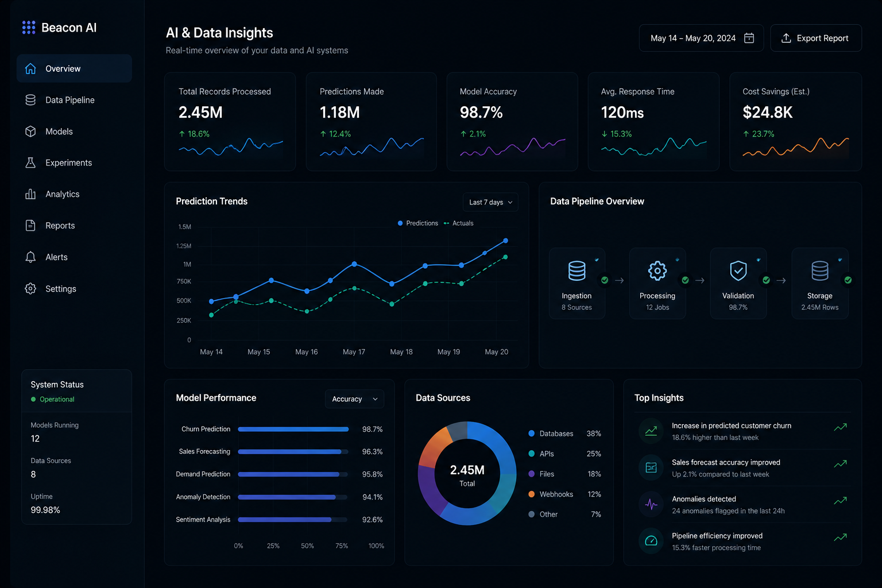
Task: Open the Total Records Processed card
Action: (x=230, y=122)
